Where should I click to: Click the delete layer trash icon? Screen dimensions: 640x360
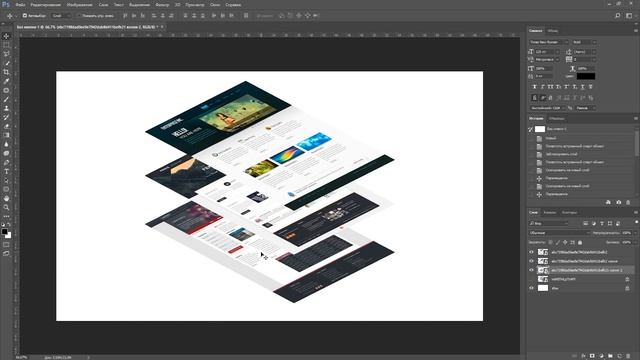click(628, 356)
